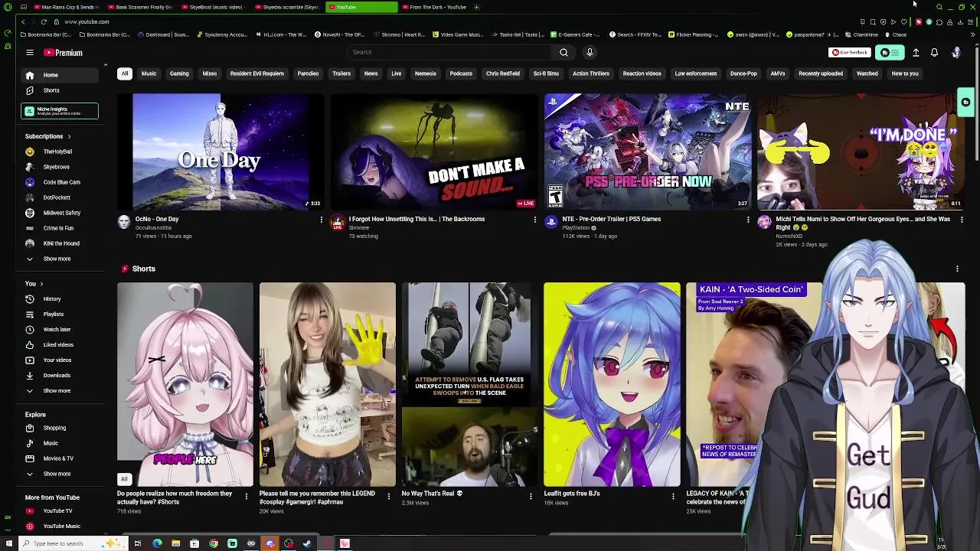Open Niche Insights sidebar item

click(x=60, y=111)
